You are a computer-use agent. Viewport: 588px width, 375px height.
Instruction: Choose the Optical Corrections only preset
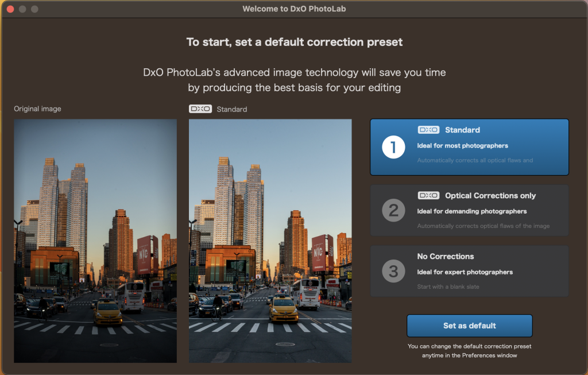tap(470, 210)
